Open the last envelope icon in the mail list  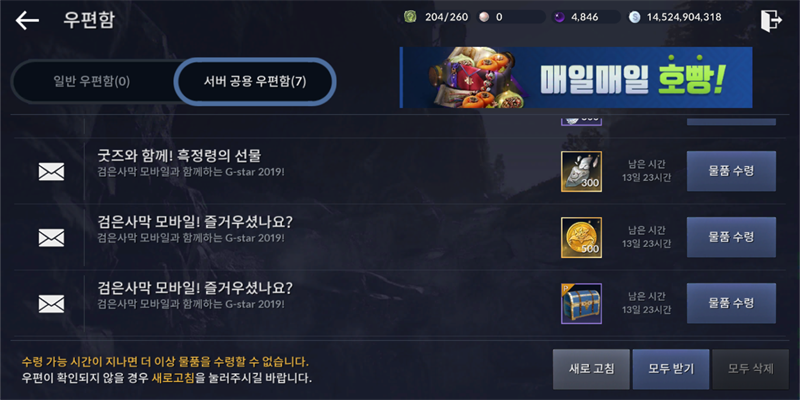pos(52,304)
